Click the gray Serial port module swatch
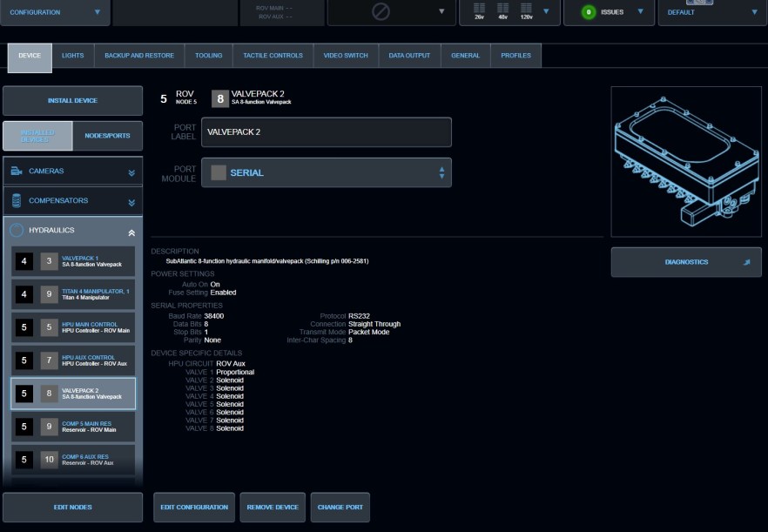Image resolution: width=768 pixels, height=532 pixels. pos(219,172)
